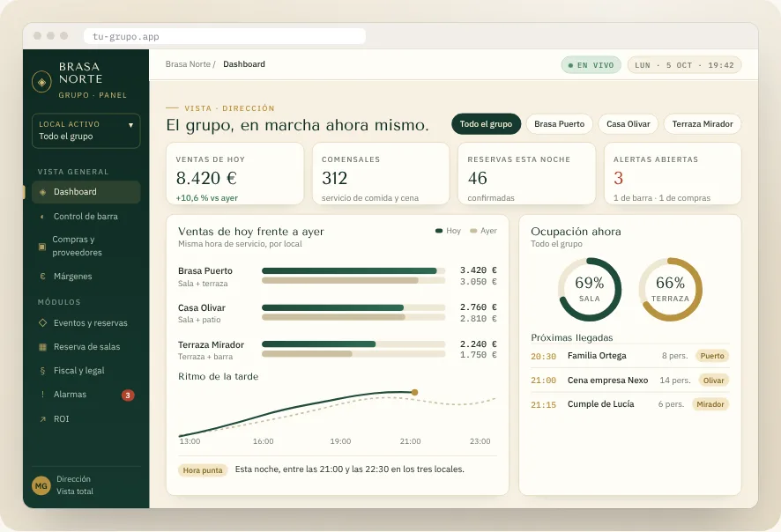
Task: Open the Local activo dropdown
Action: point(86,130)
